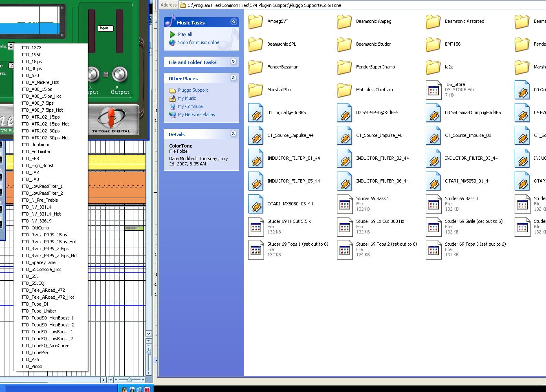This screenshot has width=546, height=392.
Task: Click the plug-in input label field
Action: pos(106,28)
